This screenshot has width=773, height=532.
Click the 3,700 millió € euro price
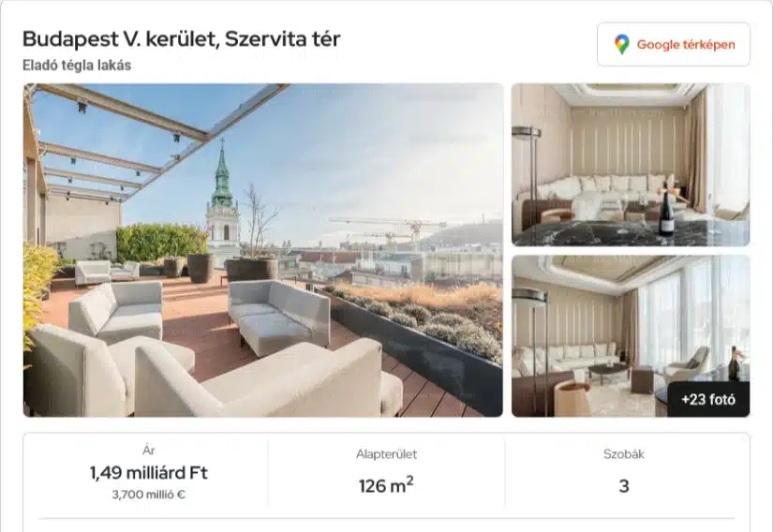[149, 495]
